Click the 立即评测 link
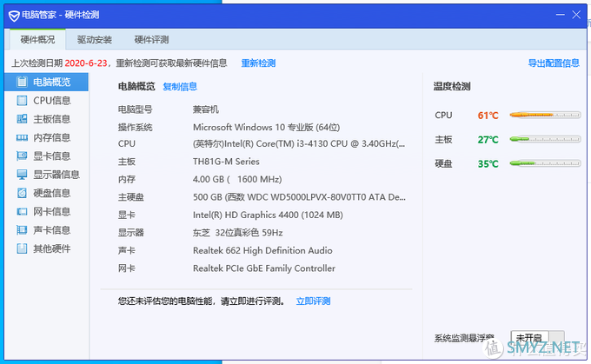Image resolution: width=591 pixels, height=364 pixels. pyautogui.click(x=313, y=301)
